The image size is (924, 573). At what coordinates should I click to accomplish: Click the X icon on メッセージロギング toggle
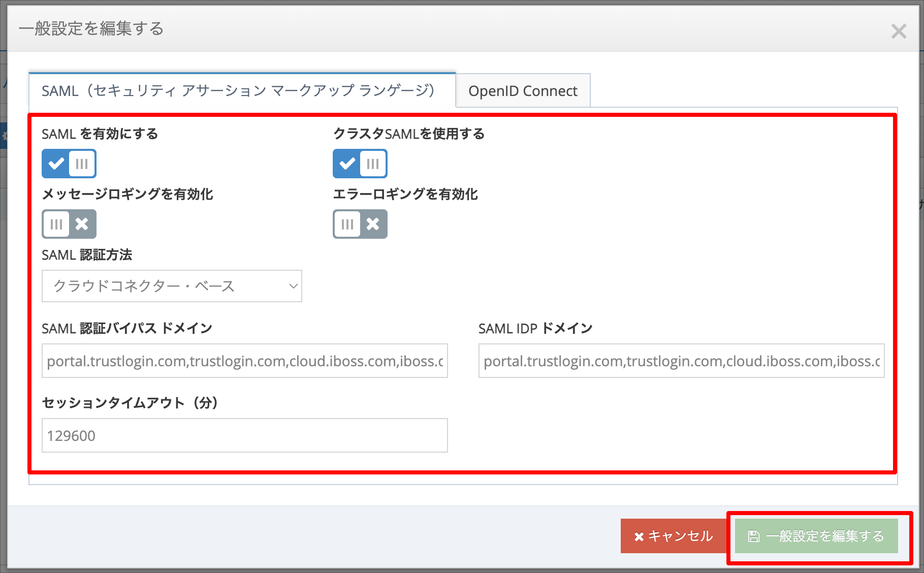[82, 224]
